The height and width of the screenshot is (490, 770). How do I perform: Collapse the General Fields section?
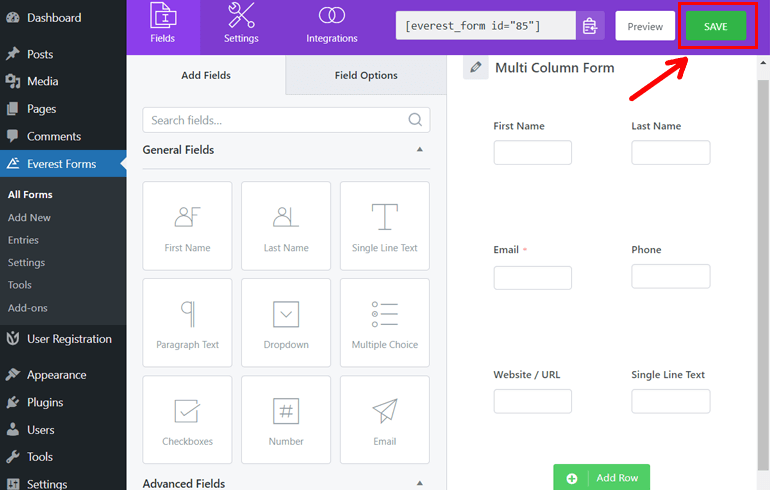coord(419,150)
